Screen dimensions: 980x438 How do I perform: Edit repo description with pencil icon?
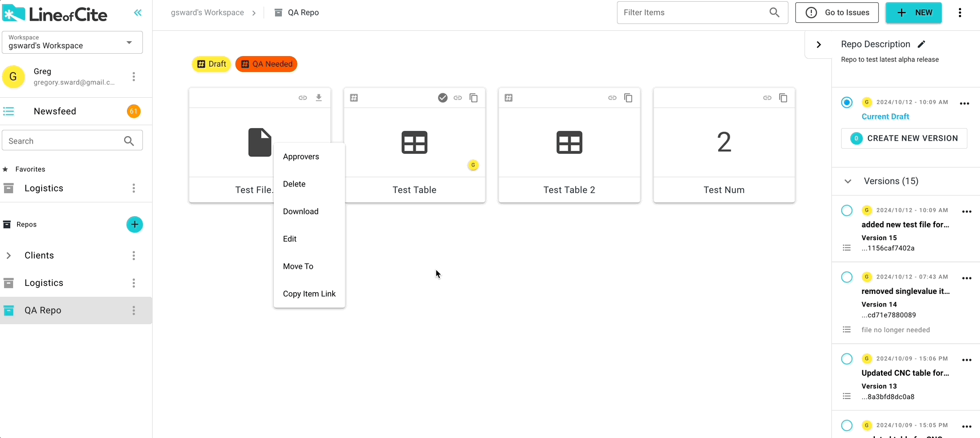click(921, 44)
